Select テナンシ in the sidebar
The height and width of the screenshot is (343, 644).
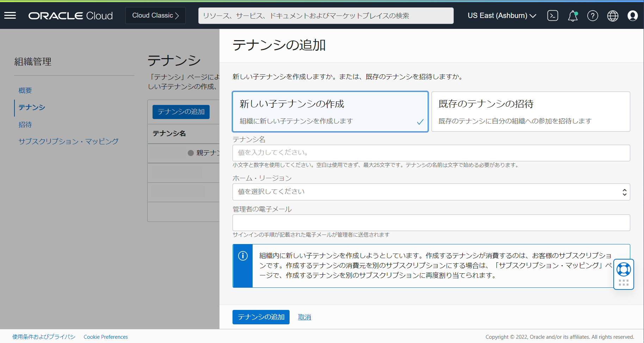(32, 107)
